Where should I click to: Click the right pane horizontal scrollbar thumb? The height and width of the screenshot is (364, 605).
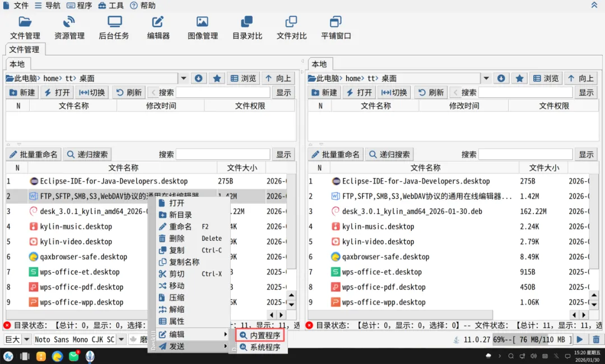point(400,315)
